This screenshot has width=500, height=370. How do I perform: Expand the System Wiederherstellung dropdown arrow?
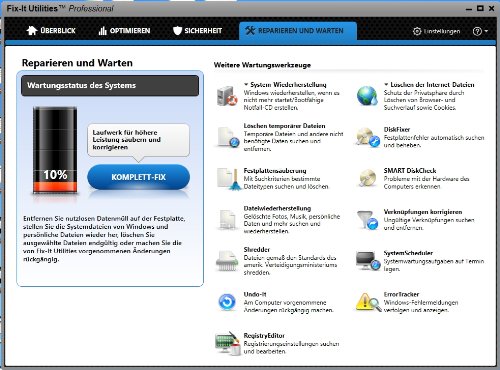click(246, 85)
